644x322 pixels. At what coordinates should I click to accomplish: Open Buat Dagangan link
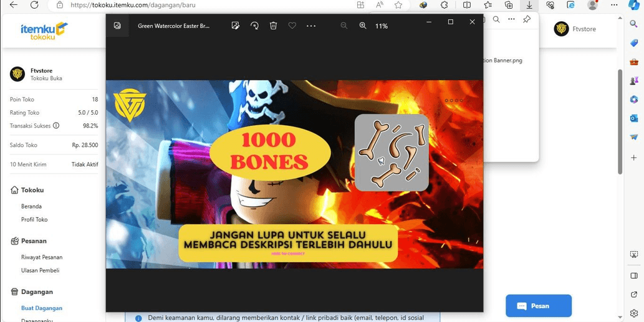coord(42,308)
